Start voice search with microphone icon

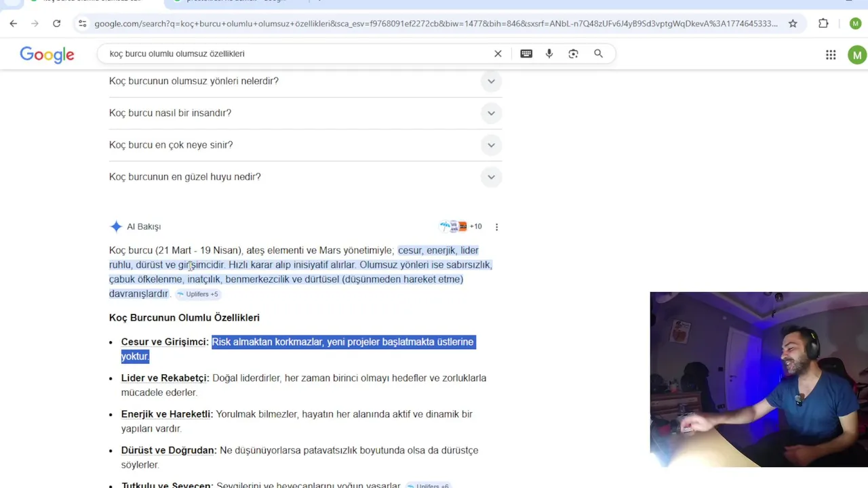pyautogui.click(x=549, y=54)
